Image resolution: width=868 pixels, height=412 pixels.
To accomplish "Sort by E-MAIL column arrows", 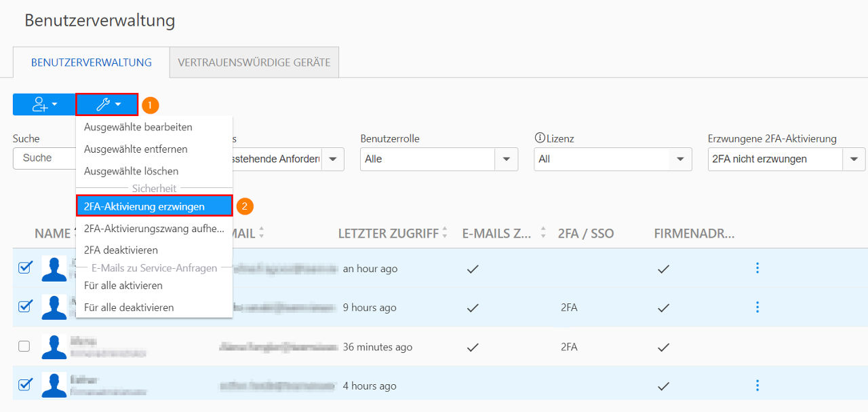I will point(262,233).
